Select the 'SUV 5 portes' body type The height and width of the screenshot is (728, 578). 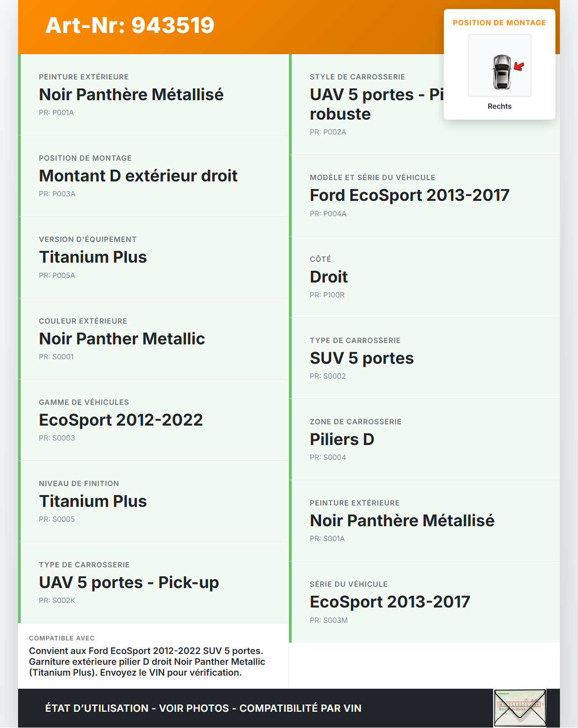362,358
